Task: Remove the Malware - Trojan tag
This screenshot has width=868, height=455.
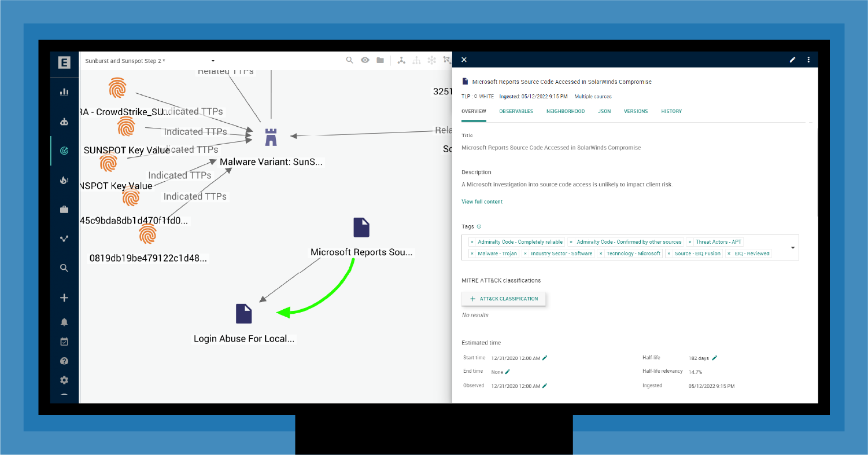Action: pyautogui.click(x=472, y=254)
